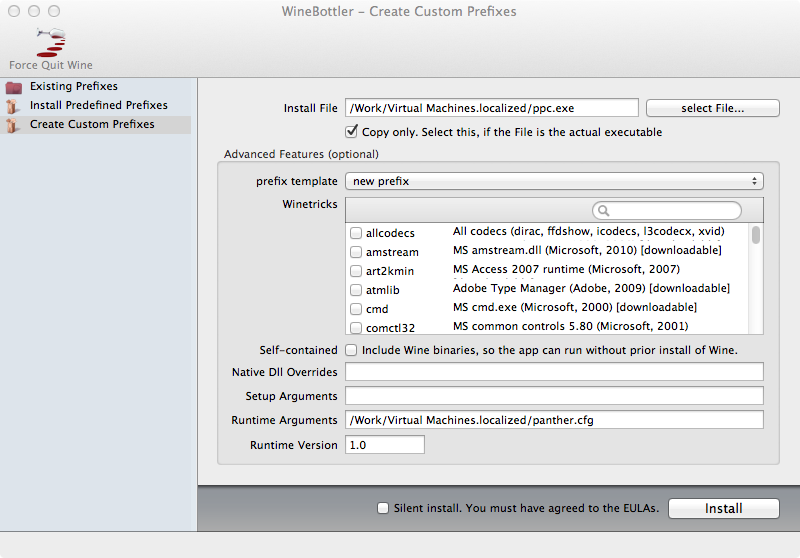Enable the atmlib winetrick
This screenshot has width=800, height=558.
point(356,290)
